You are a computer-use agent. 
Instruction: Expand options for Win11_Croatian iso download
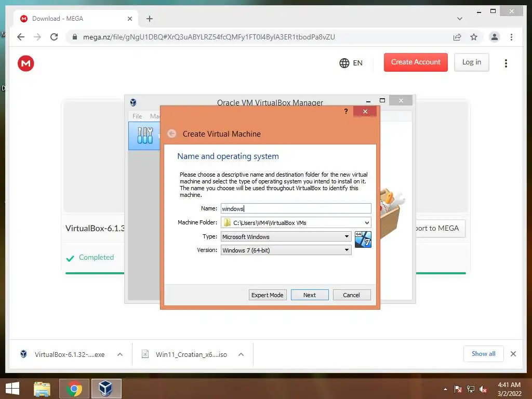(241, 354)
